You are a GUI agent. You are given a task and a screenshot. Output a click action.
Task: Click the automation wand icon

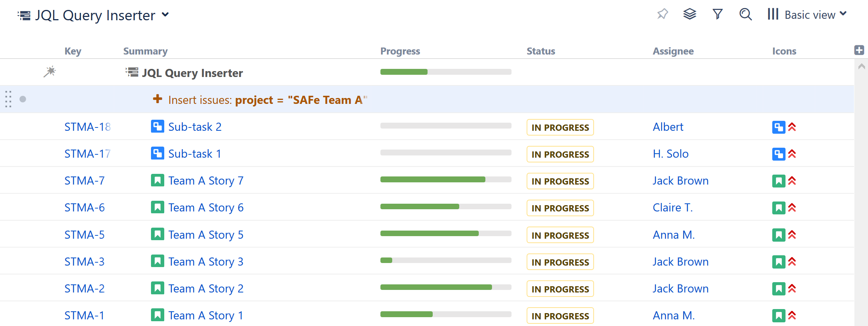[50, 71]
